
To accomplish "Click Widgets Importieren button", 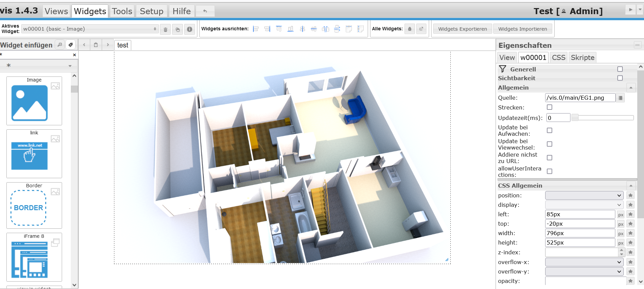I will click(x=523, y=29).
